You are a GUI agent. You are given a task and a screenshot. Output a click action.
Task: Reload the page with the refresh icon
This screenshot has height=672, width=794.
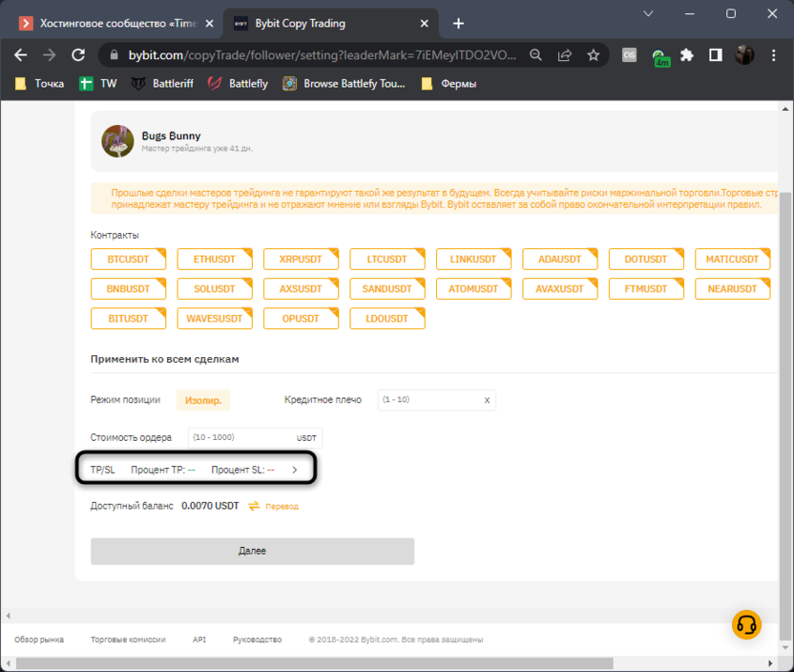pyautogui.click(x=79, y=55)
